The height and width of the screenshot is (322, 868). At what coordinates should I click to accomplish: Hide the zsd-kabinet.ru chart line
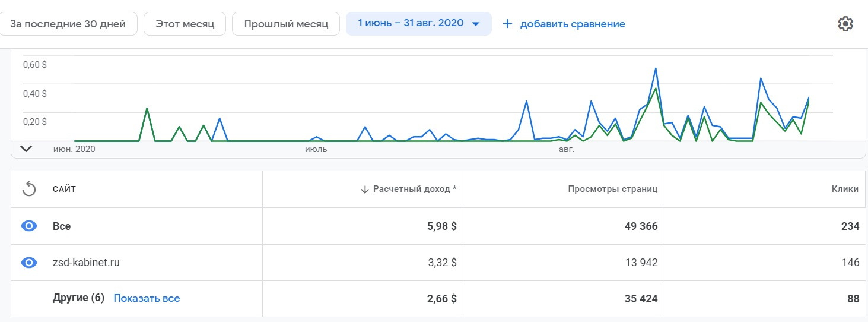coord(29,263)
